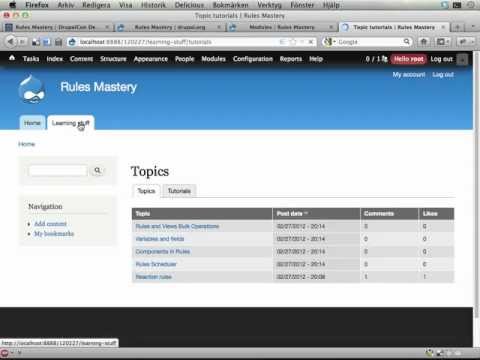Open Index in admin toolbar
Screen dimensions: 480x360
(55, 59)
